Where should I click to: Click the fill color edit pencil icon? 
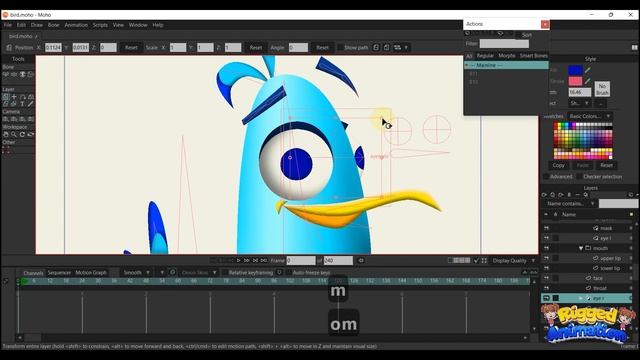tap(587, 70)
